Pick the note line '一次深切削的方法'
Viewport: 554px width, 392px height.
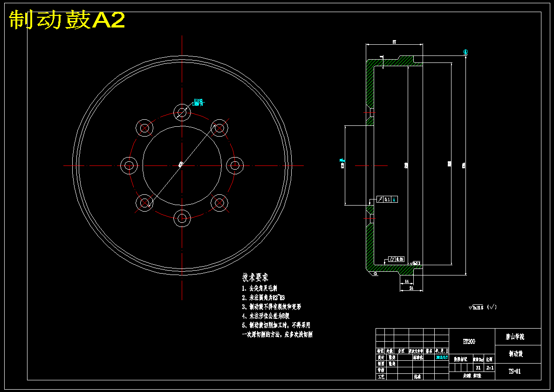coord(277,334)
